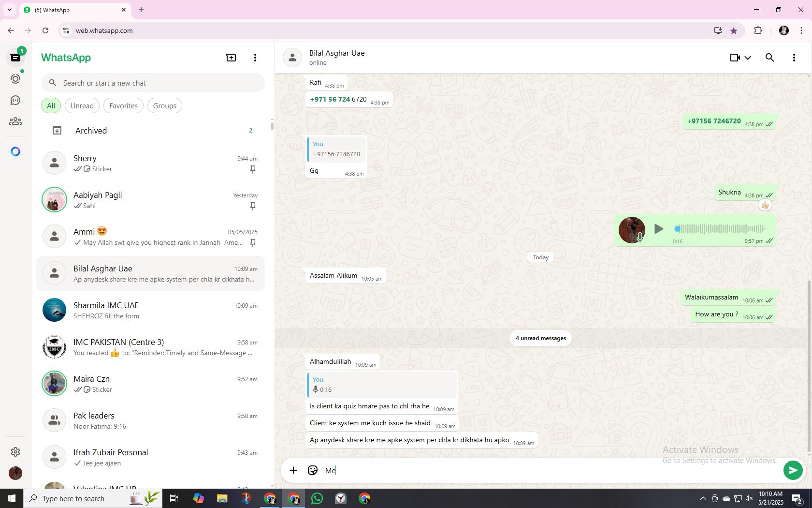Open the Windows notification center
The height and width of the screenshot is (508, 812).
point(797,498)
